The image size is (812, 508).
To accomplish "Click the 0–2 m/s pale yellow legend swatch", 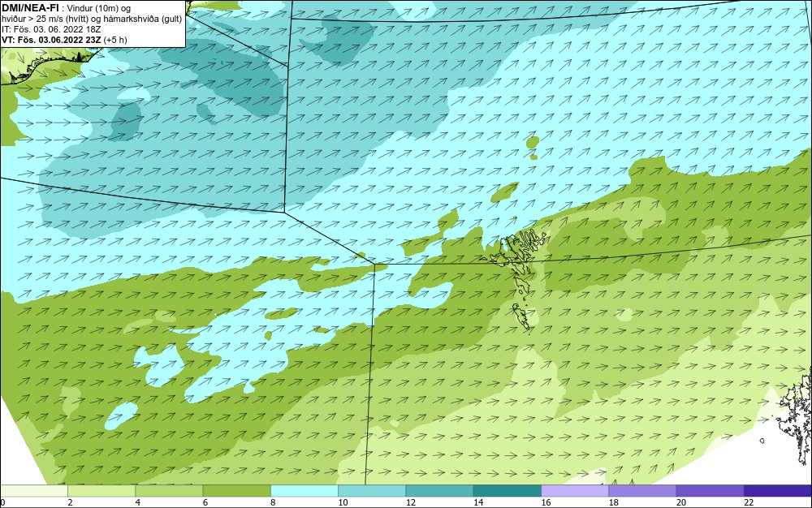I will click(x=33, y=490).
